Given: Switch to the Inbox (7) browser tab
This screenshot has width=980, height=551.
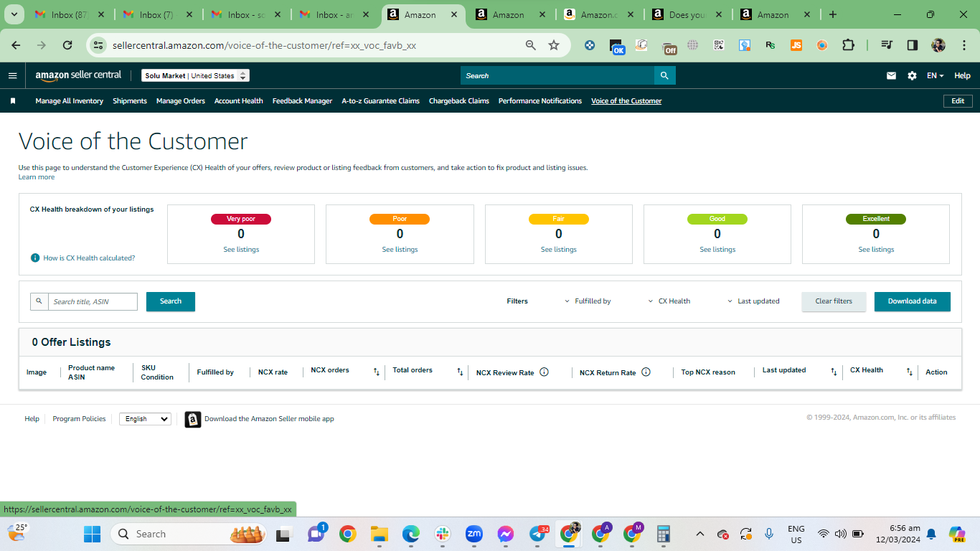Looking at the screenshot, I should point(156,14).
